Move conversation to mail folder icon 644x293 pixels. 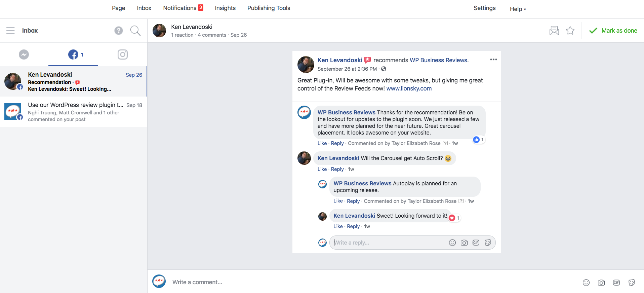[554, 31]
